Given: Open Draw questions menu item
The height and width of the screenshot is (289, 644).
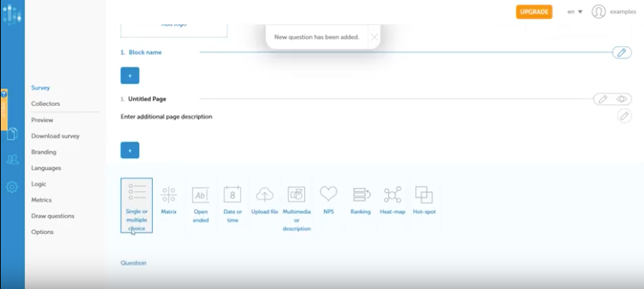Looking at the screenshot, I should (53, 216).
